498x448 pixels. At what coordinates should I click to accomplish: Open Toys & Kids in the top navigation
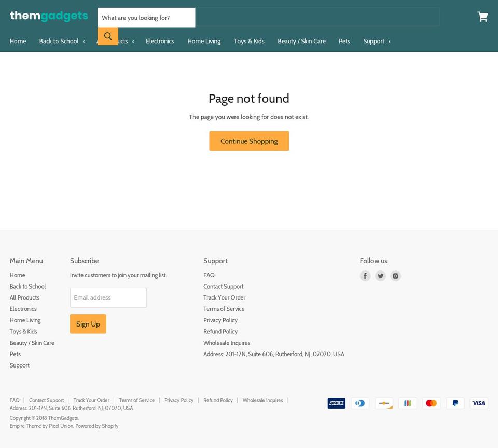click(249, 41)
